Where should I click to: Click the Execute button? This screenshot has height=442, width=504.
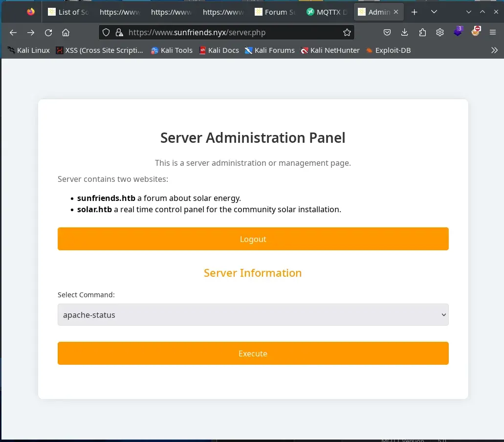coord(253,354)
